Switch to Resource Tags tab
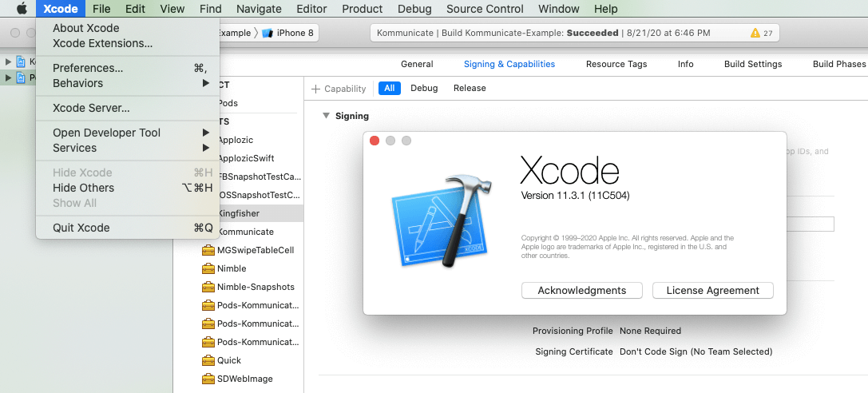 tap(616, 64)
